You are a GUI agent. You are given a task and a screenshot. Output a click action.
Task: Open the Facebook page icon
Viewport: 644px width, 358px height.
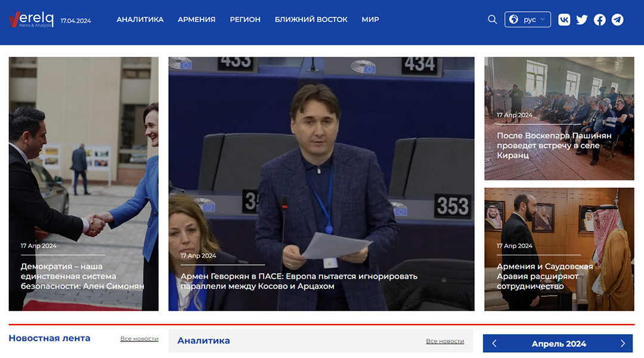tap(600, 20)
